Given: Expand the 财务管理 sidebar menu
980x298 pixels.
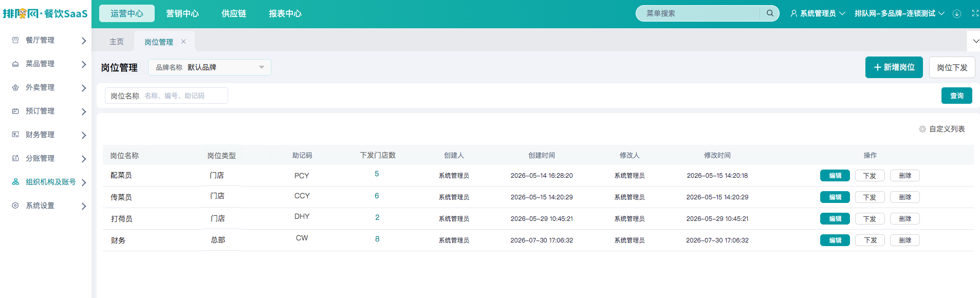Looking at the screenshot, I should click(x=84, y=135).
